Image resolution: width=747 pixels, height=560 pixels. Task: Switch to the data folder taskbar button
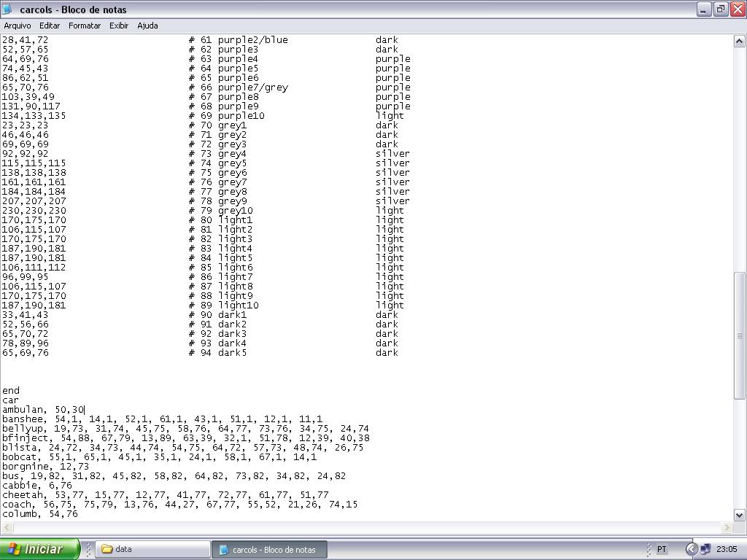click(x=152, y=549)
